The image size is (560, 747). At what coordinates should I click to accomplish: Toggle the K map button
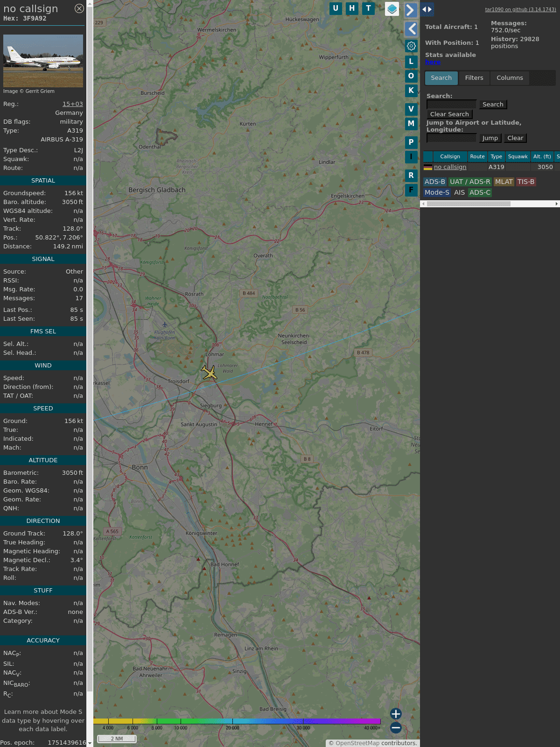[x=411, y=91]
